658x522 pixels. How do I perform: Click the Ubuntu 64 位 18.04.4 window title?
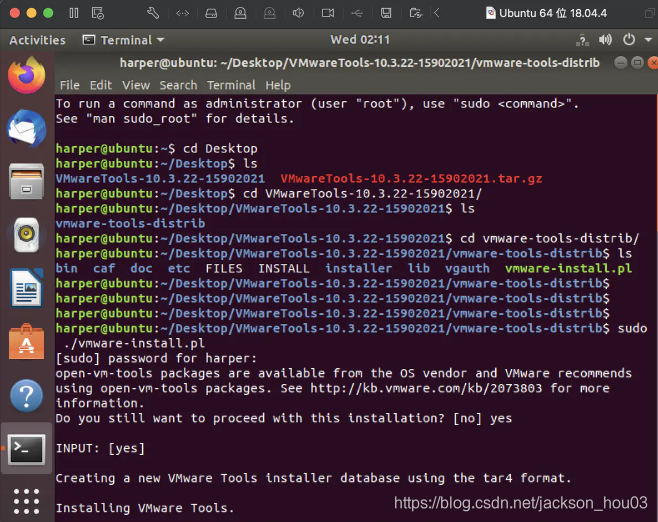click(553, 13)
